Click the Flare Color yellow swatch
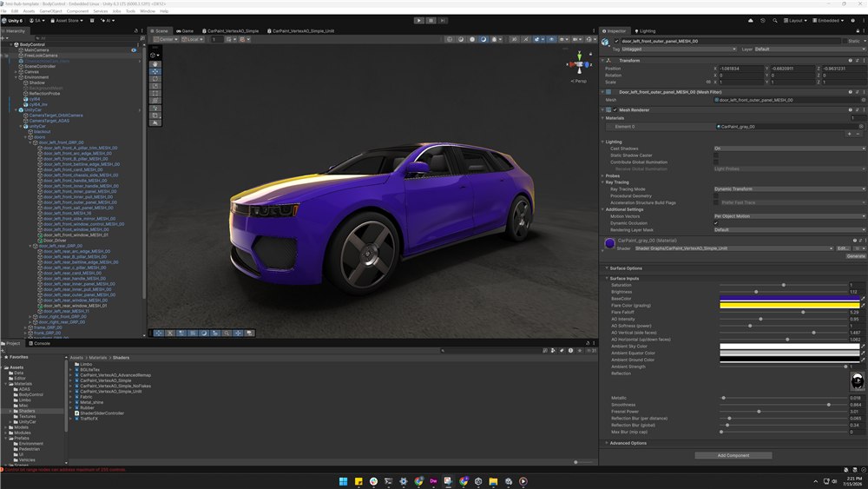The height and width of the screenshot is (489, 868). pos(789,305)
